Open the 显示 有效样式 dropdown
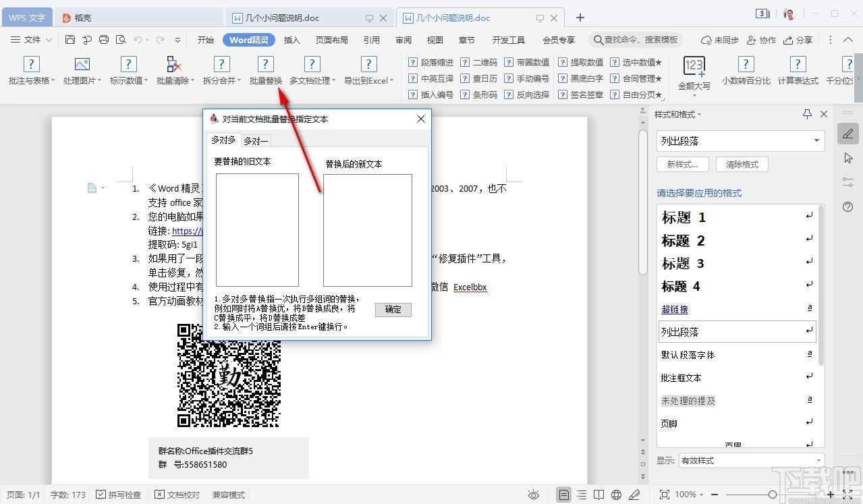863x504 pixels. (752, 460)
